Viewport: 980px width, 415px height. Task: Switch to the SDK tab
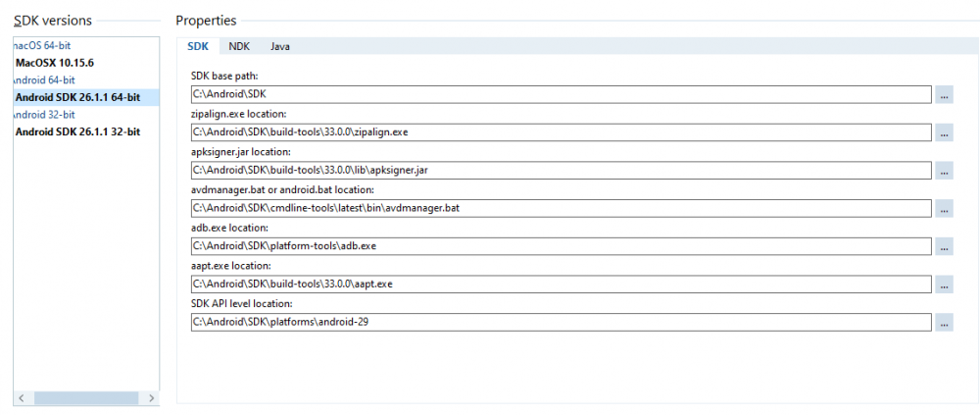(x=198, y=46)
